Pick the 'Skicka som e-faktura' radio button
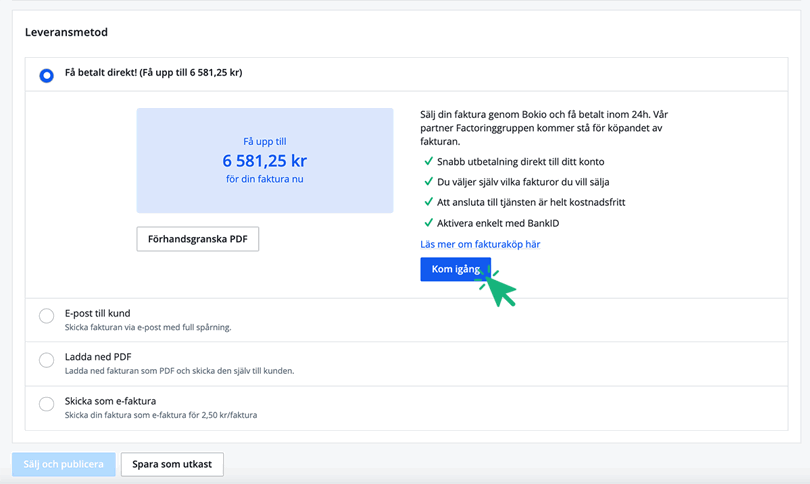 46,404
